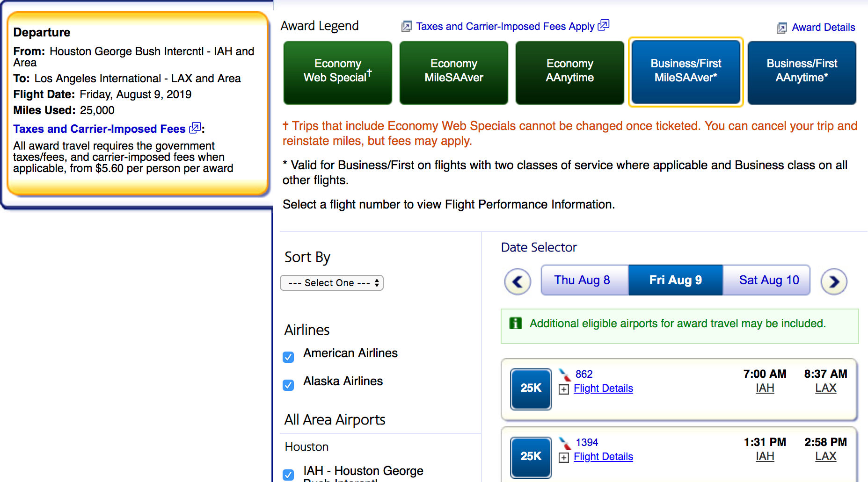The height and width of the screenshot is (482, 868).
Task: Open the Sort By Select One dropdown
Action: 331,283
